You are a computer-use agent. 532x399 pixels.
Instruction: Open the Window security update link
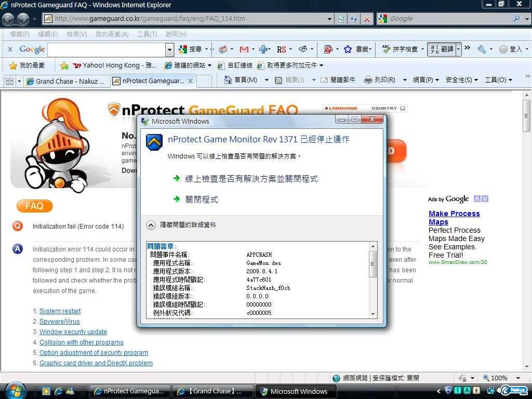pos(73,332)
